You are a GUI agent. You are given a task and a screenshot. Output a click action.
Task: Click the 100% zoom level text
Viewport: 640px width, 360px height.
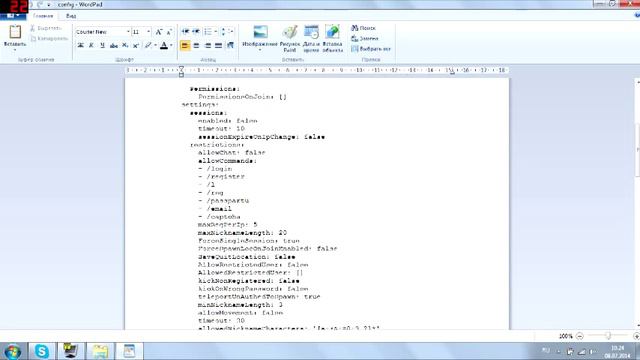coord(565,336)
